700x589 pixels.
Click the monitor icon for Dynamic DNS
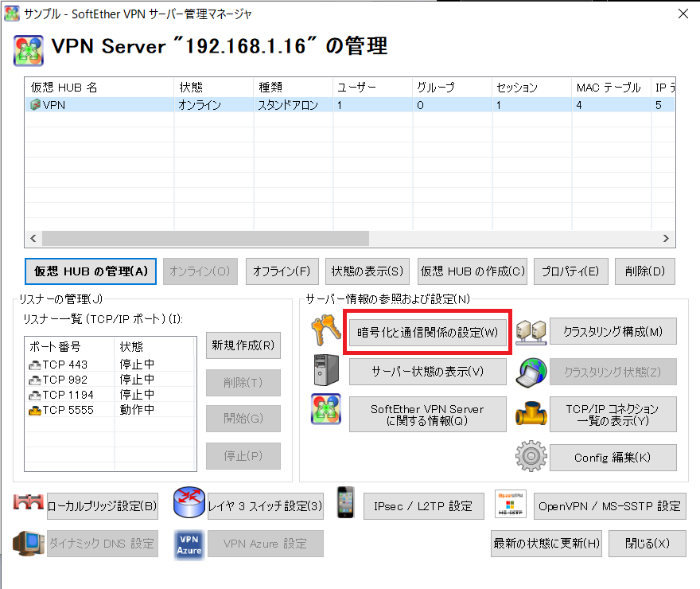pyautogui.click(x=29, y=544)
